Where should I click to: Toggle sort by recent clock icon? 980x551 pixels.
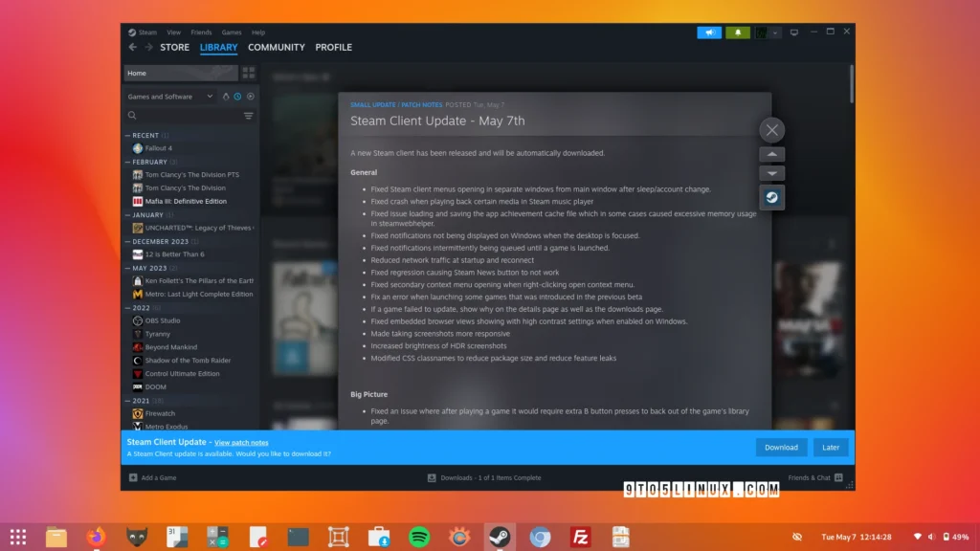coord(237,97)
